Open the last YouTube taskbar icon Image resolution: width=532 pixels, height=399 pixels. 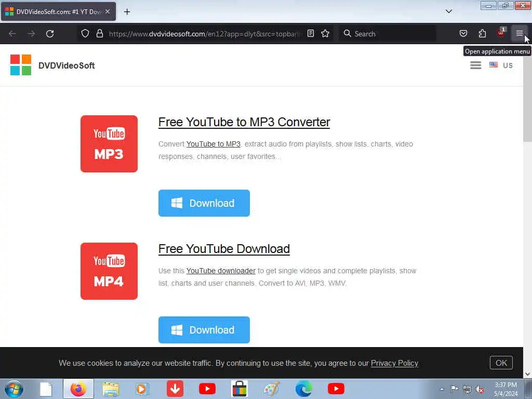pos(336,389)
